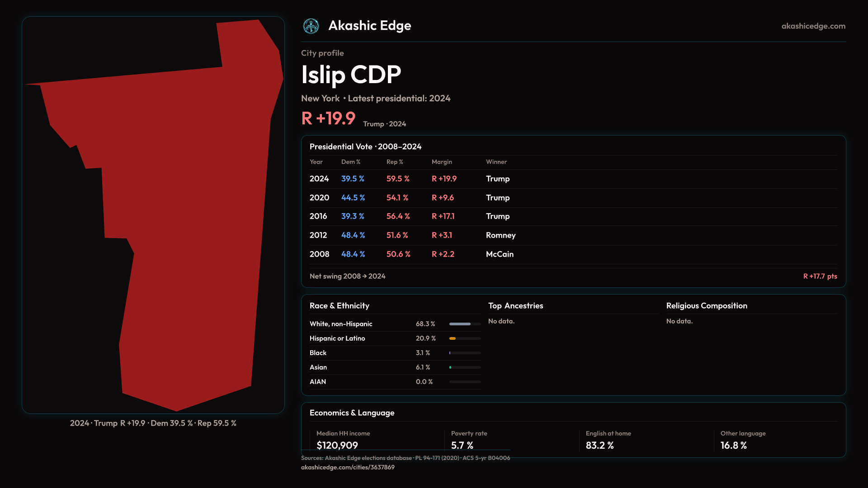Click the Akashic Edge logo icon
Screen dimensions: 868x488
pyautogui.click(x=311, y=26)
